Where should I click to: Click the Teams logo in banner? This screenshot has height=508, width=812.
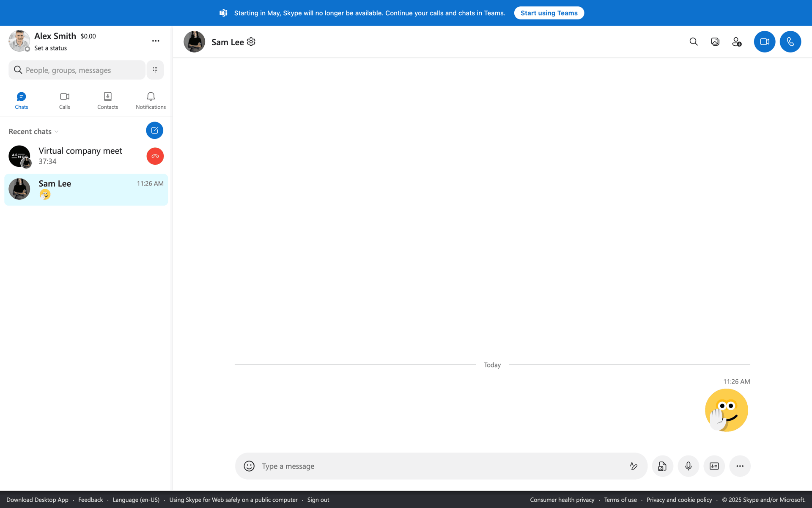pos(223,13)
